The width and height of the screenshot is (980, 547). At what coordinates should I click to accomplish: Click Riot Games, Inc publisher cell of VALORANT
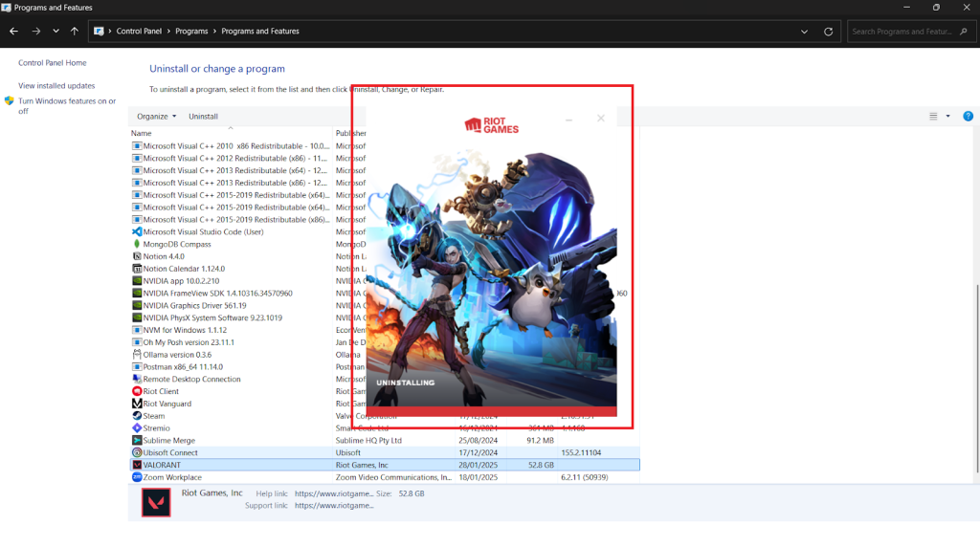pos(362,465)
